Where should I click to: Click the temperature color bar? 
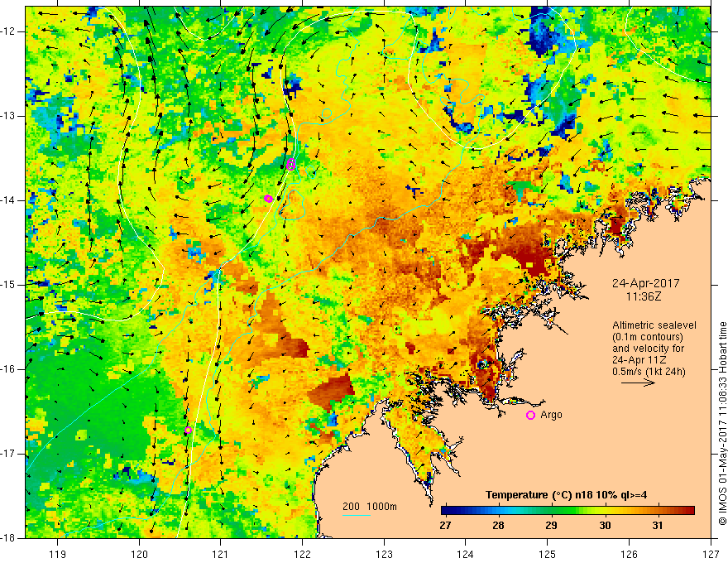pyautogui.click(x=568, y=511)
